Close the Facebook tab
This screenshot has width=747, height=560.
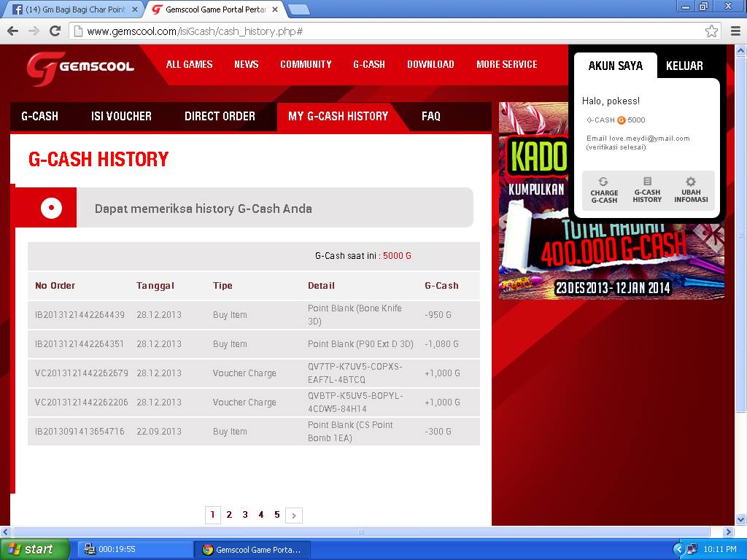pyautogui.click(x=135, y=9)
